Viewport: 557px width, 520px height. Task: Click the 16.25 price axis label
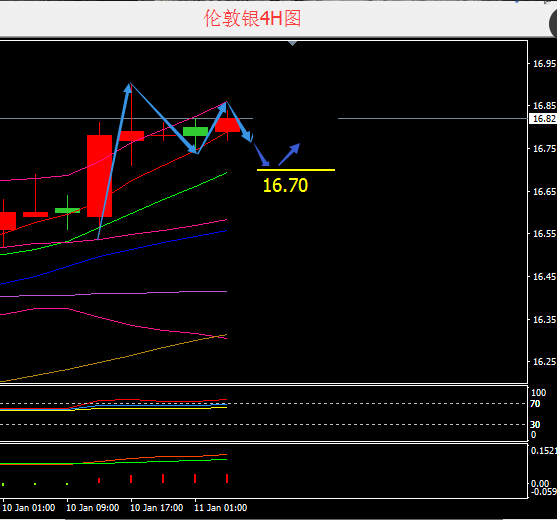click(544, 361)
